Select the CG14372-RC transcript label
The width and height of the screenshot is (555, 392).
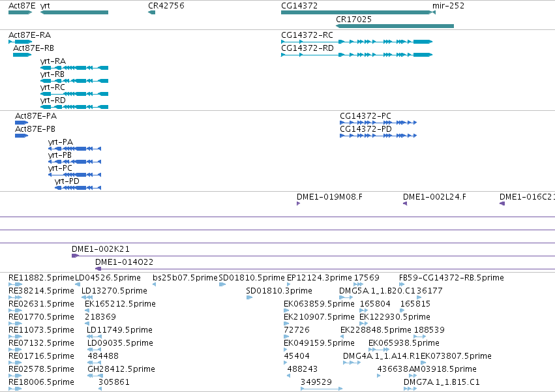coord(307,35)
